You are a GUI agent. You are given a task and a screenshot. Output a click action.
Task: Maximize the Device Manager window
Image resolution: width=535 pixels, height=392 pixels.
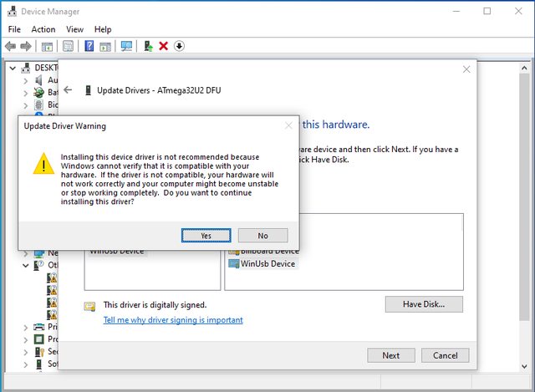487,11
